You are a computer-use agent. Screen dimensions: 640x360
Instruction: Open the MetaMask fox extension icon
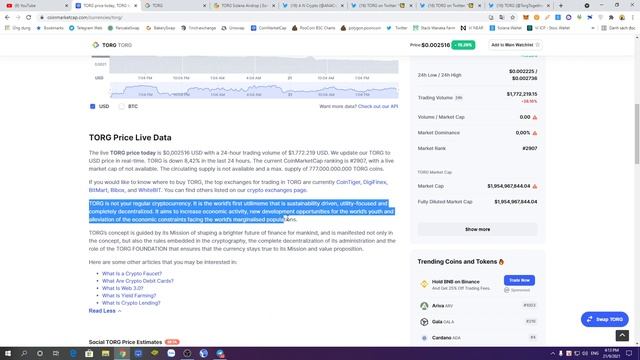click(526, 18)
